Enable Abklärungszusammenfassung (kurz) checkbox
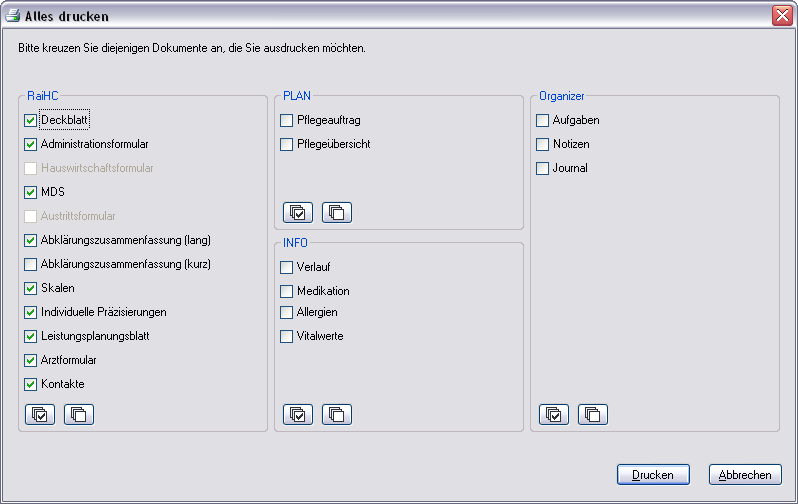 point(31,264)
